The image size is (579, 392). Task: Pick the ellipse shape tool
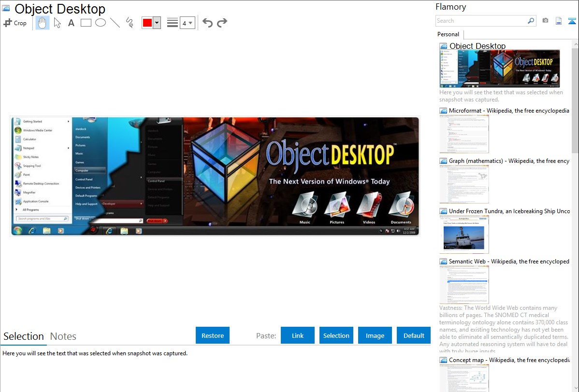click(101, 23)
